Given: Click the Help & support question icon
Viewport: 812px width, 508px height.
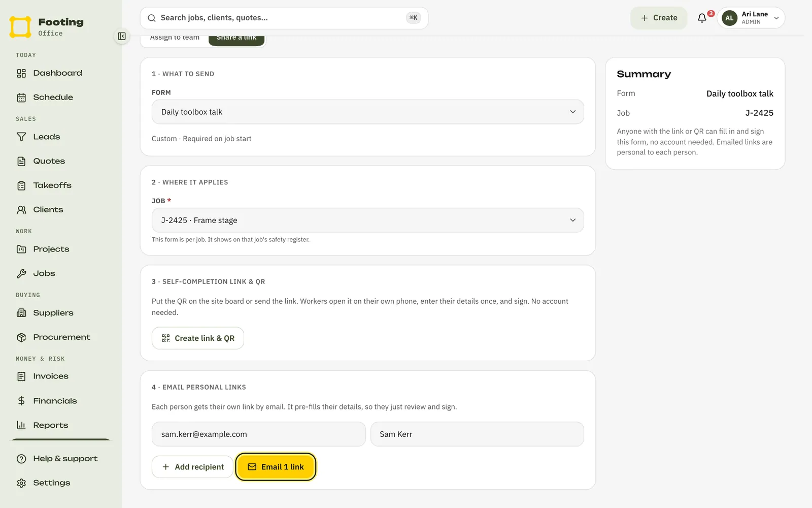Looking at the screenshot, I should coord(21,459).
